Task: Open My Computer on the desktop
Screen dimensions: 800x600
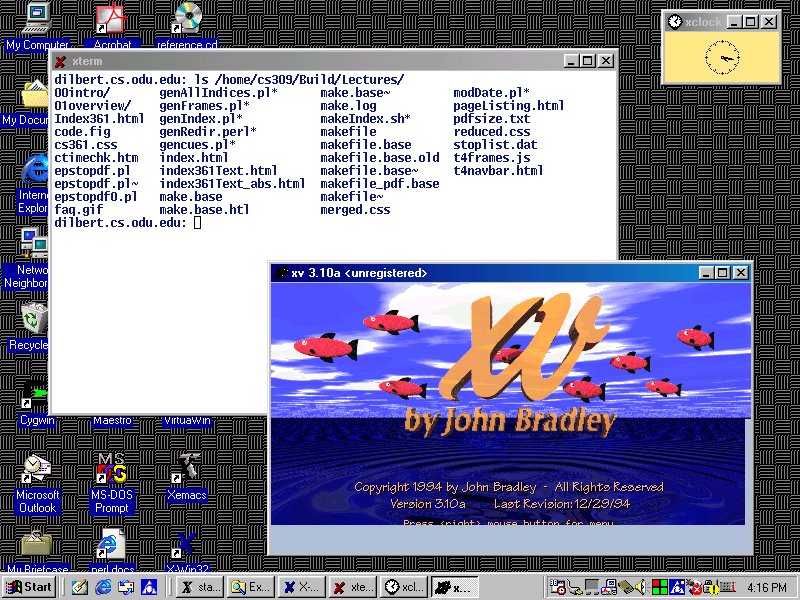Action: [x=36, y=18]
